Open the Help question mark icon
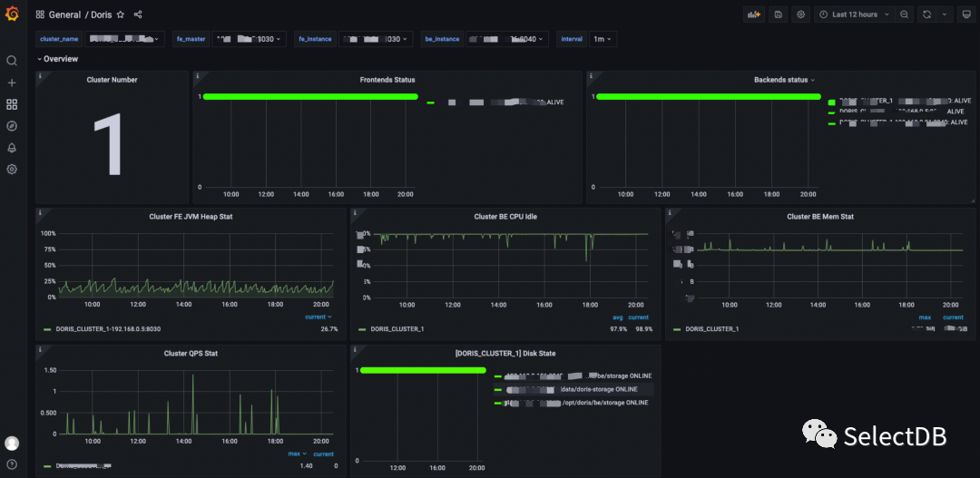This screenshot has width=980, height=478. click(11, 464)
